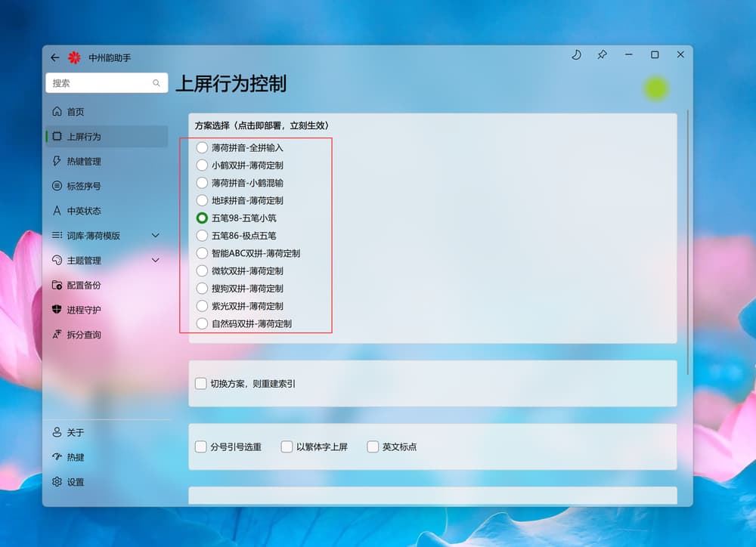Open 标签序号 in sidebar
The height and width of the screenshot is (547, 756).
point(83,186)
